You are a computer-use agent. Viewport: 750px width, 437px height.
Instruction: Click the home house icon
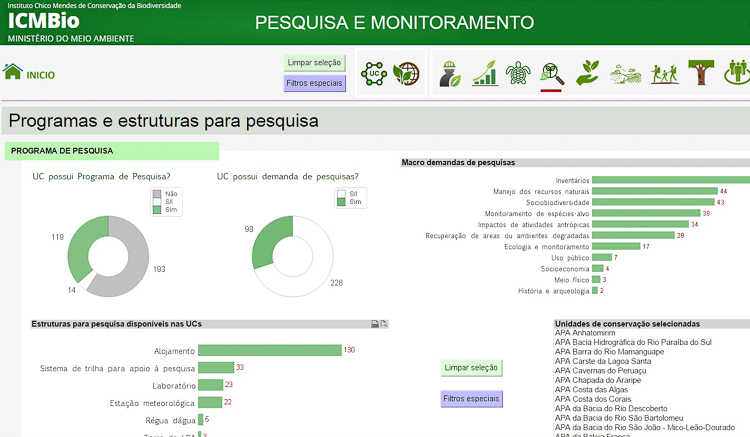click(x=13, y=72)
